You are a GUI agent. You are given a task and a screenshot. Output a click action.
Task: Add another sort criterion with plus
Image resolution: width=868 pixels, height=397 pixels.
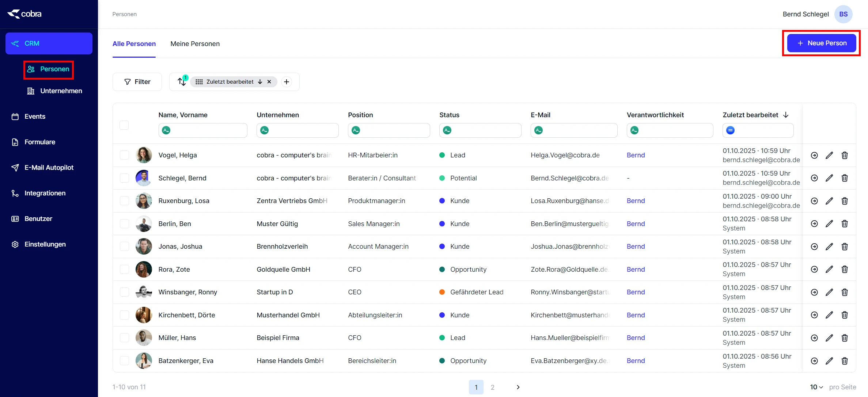point(287,82)
